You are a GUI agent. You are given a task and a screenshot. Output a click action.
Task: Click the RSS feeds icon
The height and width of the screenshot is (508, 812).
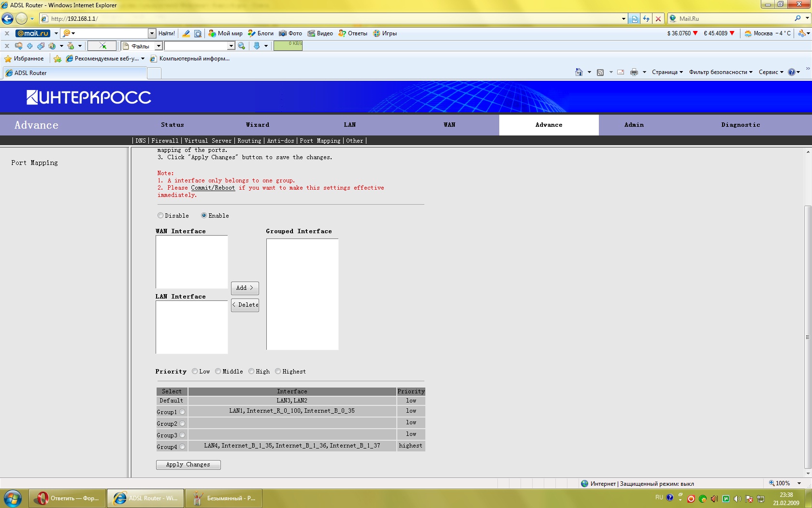click(600, 72)
